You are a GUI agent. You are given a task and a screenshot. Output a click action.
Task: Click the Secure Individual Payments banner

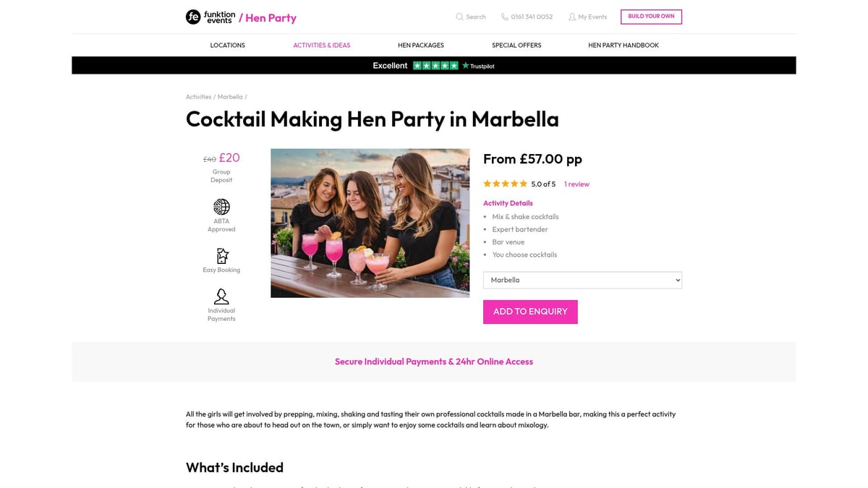[x=433, y=361]
